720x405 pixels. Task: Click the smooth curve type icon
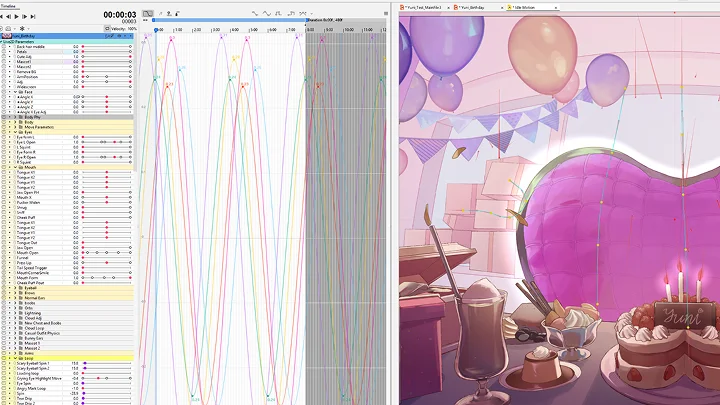266,14
